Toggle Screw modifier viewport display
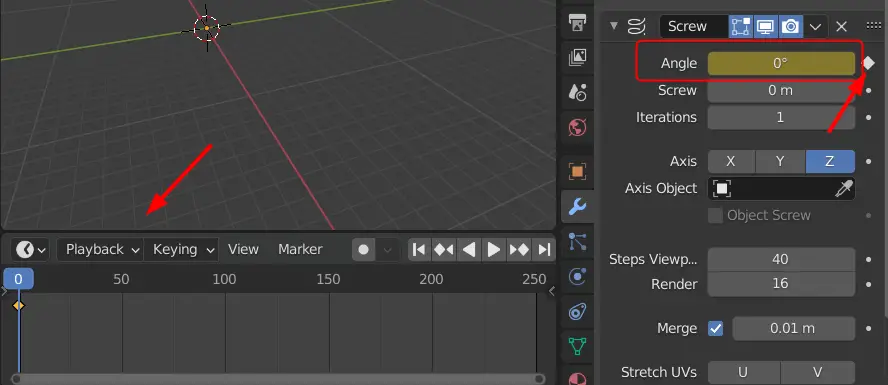The height and width of the screenshot is (385, 888). click(x=766, y=27)
